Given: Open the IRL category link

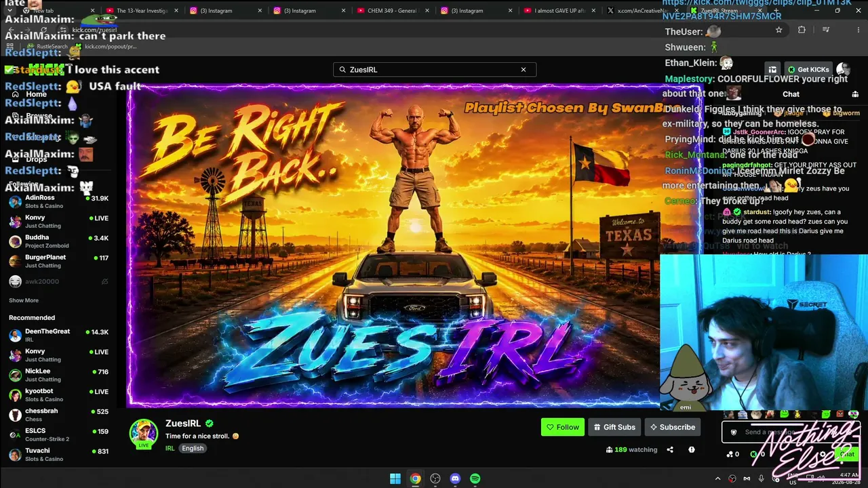Looking at the screenshot, I should pyautogui.click(x=170, y=449).
